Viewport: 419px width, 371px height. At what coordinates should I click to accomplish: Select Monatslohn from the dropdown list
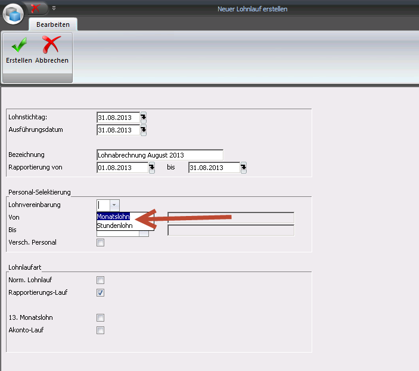tap(113, 217)
